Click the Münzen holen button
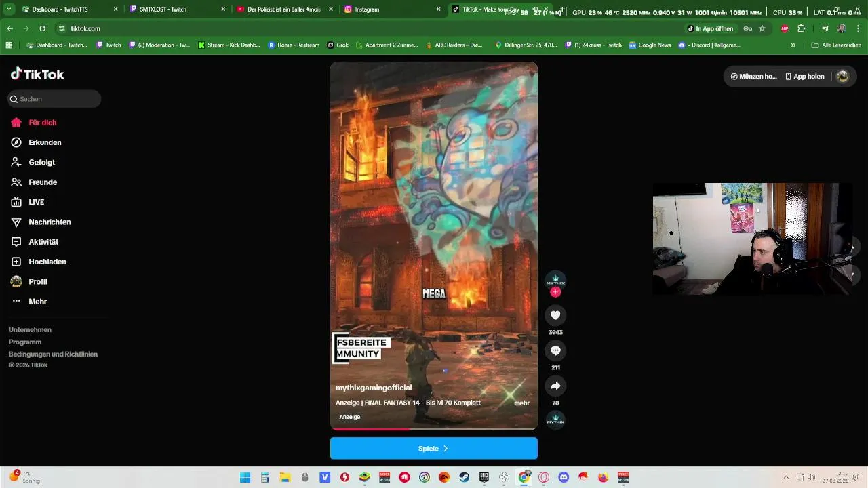Viewport: 868px width, 488px height. point(753,77)
